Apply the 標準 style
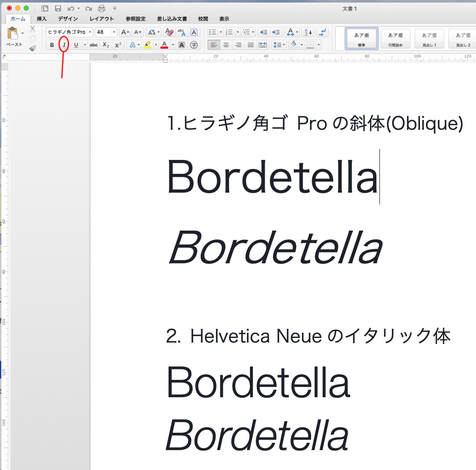 (362, 38)
